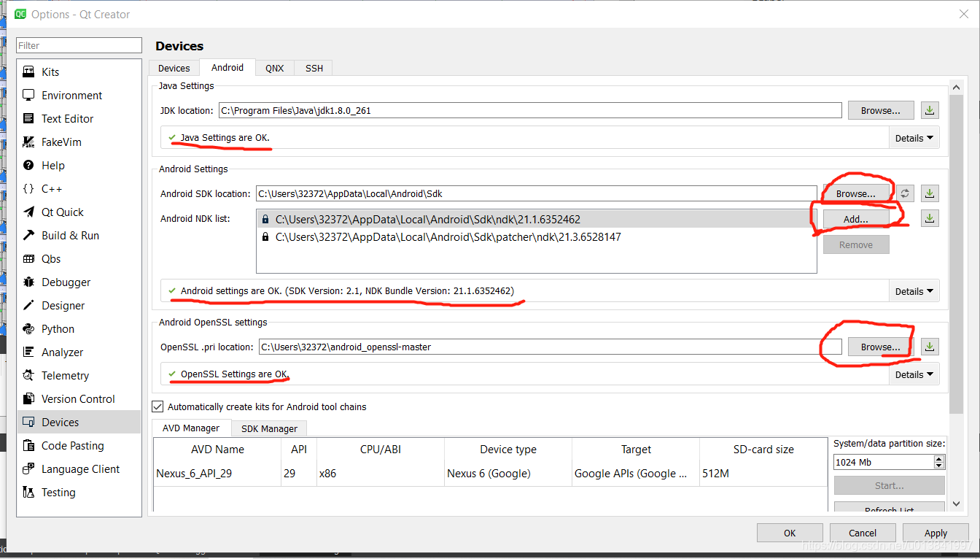Screen dimensions: 980x559
Task: Click the JDK download icon button
Action: point(930,110)
